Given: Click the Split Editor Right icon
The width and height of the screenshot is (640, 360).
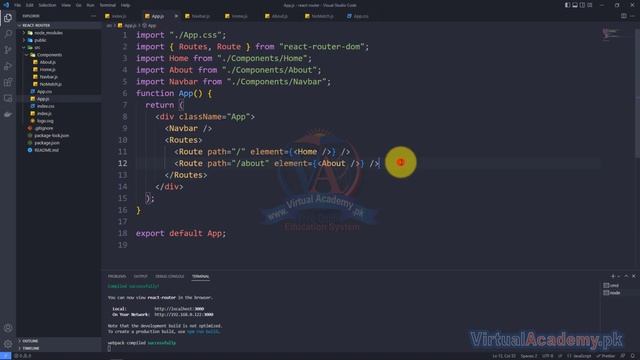Looking at the screenshot, I should [624, 16].
